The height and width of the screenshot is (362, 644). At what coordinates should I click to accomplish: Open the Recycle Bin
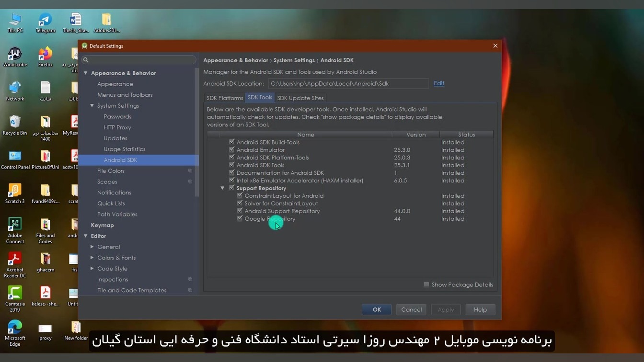[x=15, y=125]
